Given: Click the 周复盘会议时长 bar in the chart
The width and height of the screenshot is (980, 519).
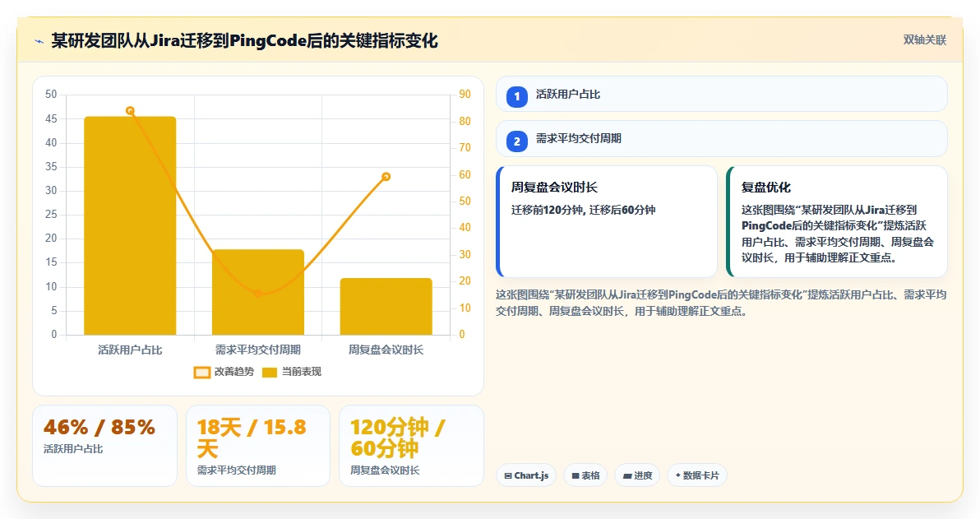Looking at the screenshot, I should click(x=386, y=307).
